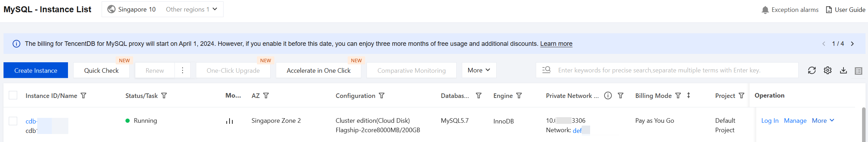Expand the Other regions dropdown
Screen dimensions: 868x142
192,9
